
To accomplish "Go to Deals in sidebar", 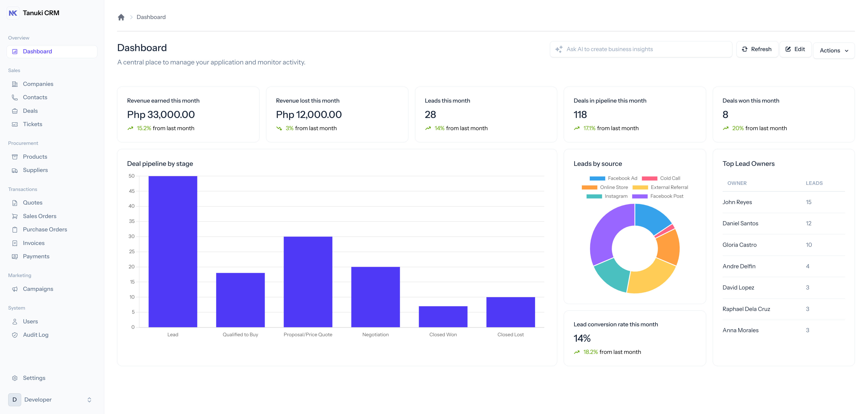I will (x=30, y=111).
